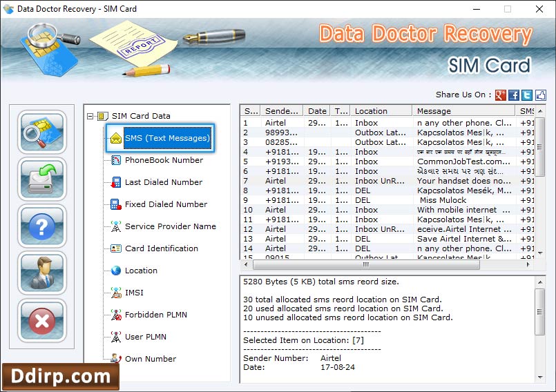Click the Own Number person icon

click(116, 358)
